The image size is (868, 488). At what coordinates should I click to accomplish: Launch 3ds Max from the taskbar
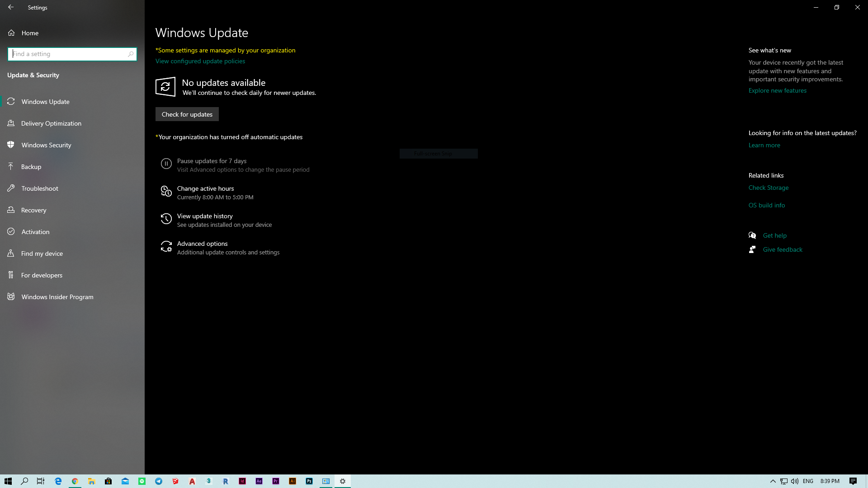[x=209, y=481]
